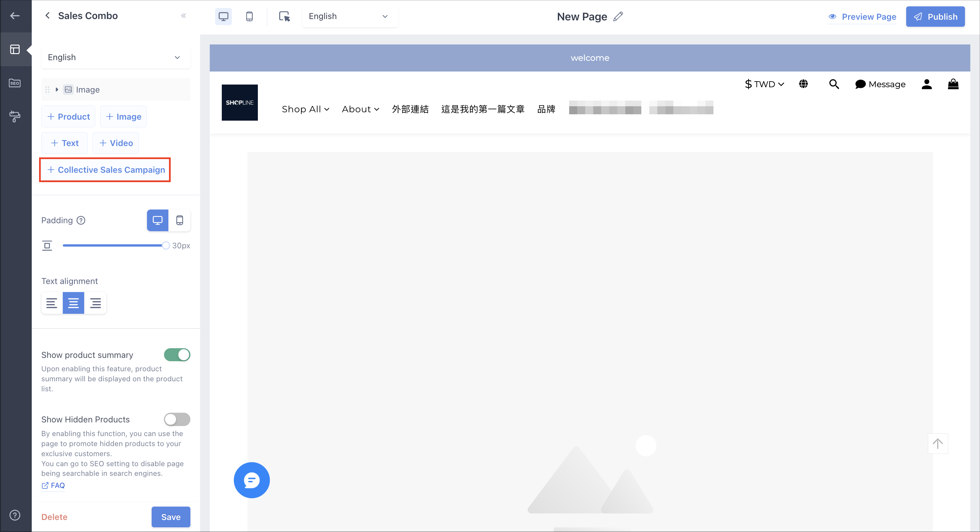Publish the page

935,16
